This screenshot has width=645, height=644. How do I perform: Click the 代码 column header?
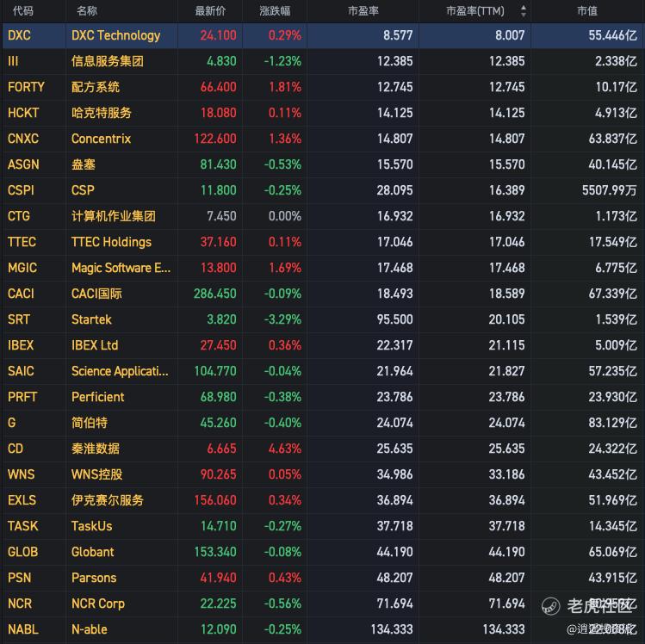23,10
